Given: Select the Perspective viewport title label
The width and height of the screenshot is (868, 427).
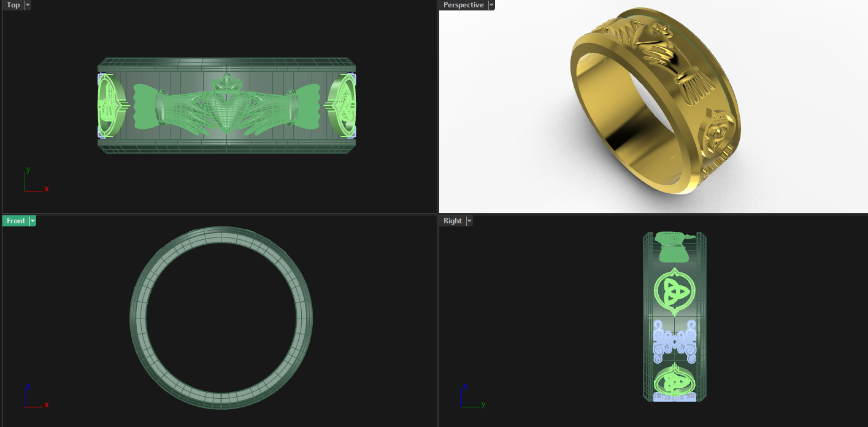Looking at the screenshot, I should click(x=463, y=5).
